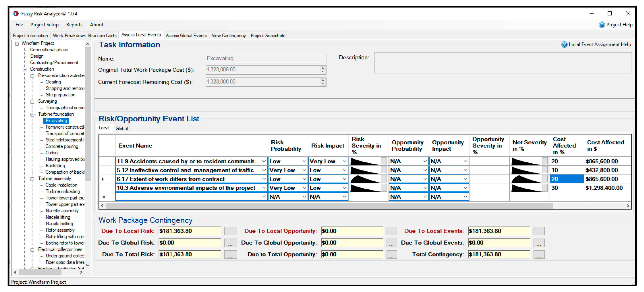Open Risk Probability dropdown for event 6.17
The width and height of the screenshot is (644, 292).
coord(304,179)
